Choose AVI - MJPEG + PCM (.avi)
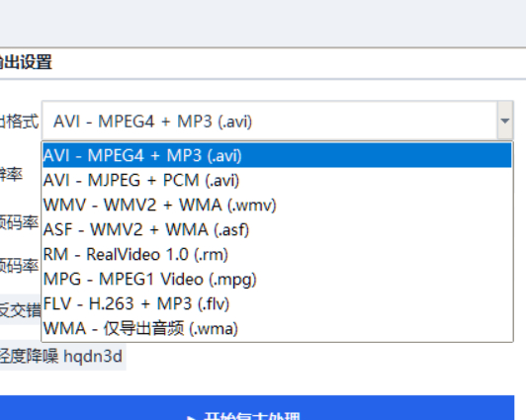The width and height of the screenshot is (526, 420). coord(277,180)
